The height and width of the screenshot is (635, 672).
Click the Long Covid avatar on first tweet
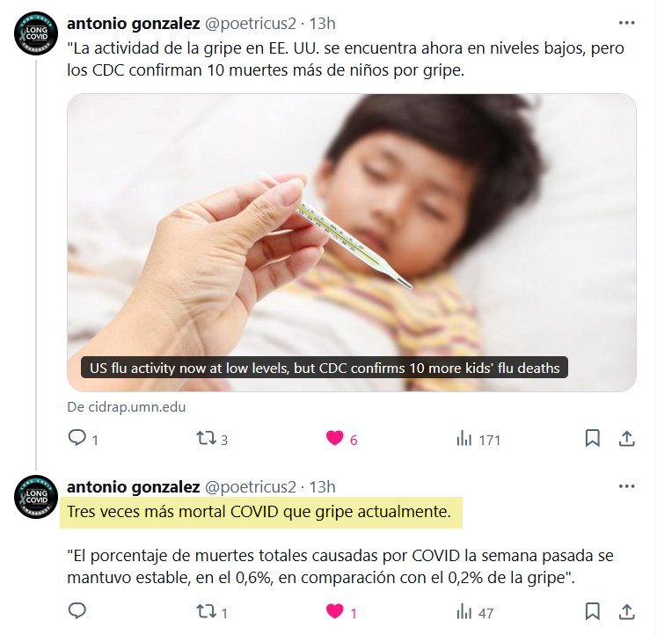pyautogui.click(x=36, y=33)
